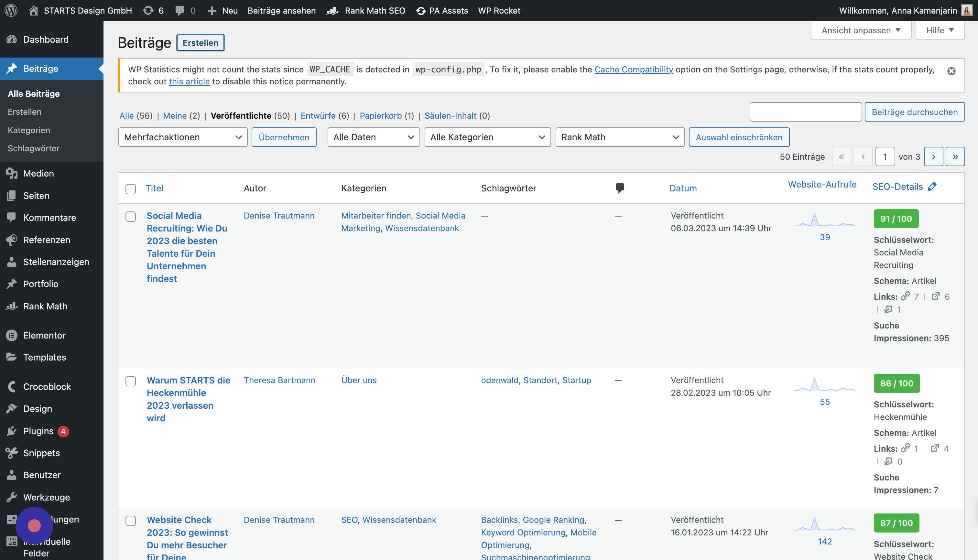978x560 pixels.
Task: Open the Mehrfachaktionen dropdown
Action: [183, 137]
